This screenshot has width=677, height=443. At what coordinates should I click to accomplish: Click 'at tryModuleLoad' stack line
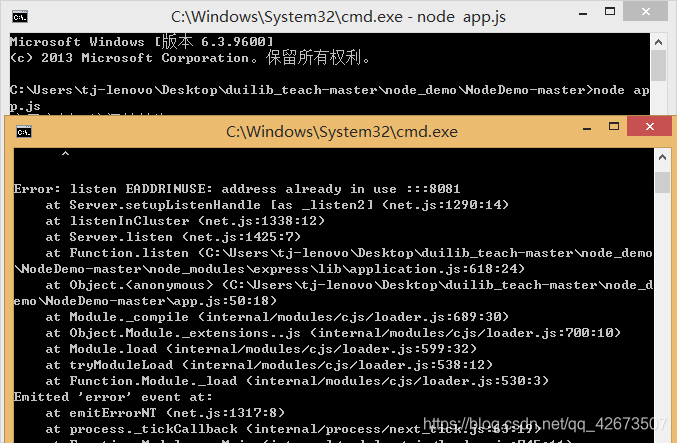coord(269,364)
